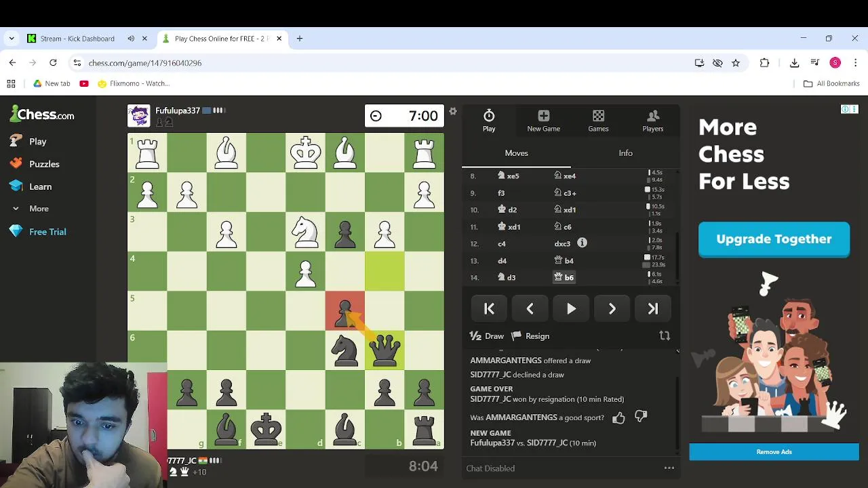The image size is (868, 488).
Task: Open the apps grid in bookmarks bar
Action: (x=11, y=83)
